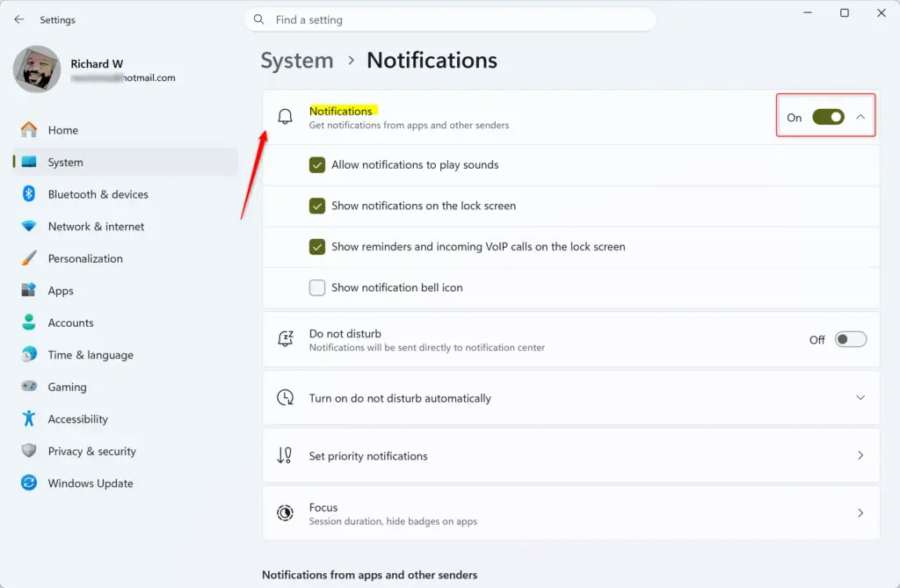900x588 pixels.
Task: Click the clock icon for automatic DND
Action: [x=286, y=397]
